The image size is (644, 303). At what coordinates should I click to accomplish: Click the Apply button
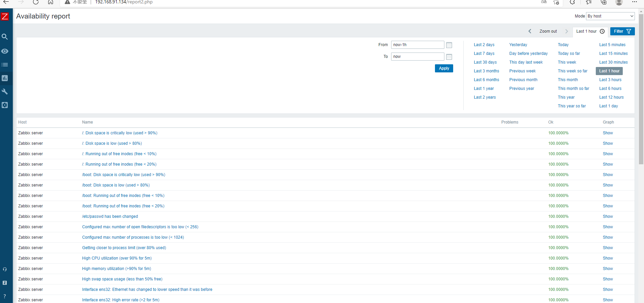coord(444,68)
